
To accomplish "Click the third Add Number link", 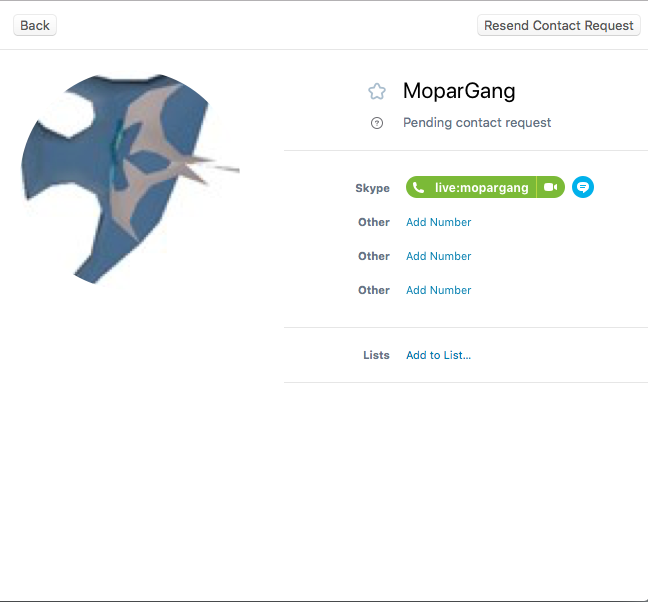I will click(438, 290).
